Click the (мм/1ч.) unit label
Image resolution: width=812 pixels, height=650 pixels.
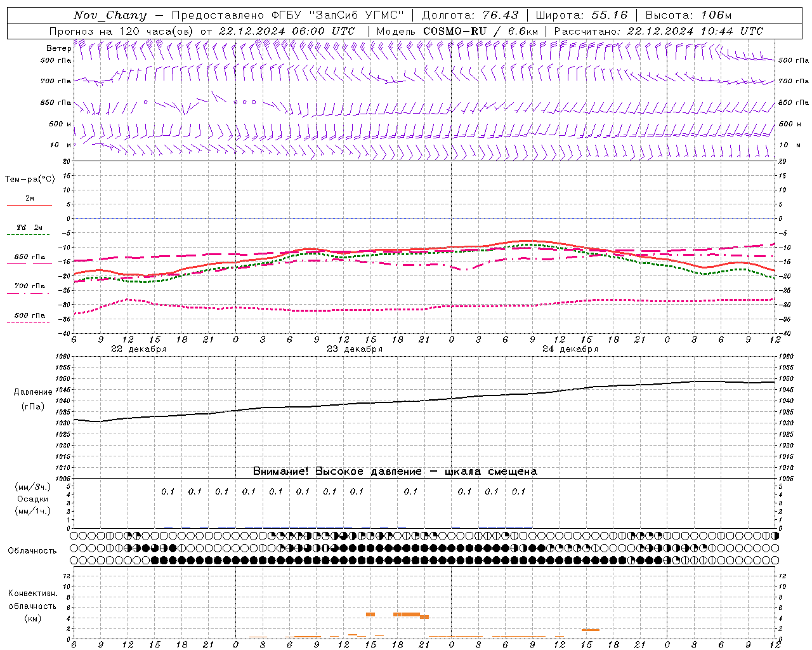point(33,511)
